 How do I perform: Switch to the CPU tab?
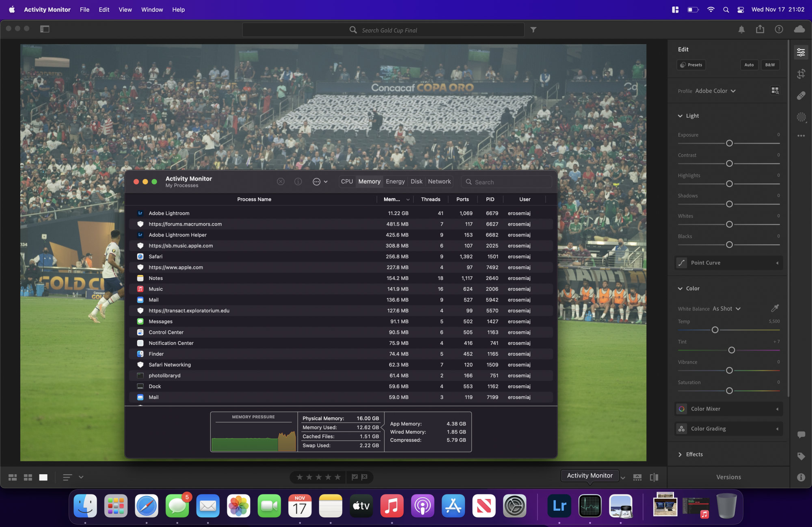pyautogui.click(x=347, y=182)
